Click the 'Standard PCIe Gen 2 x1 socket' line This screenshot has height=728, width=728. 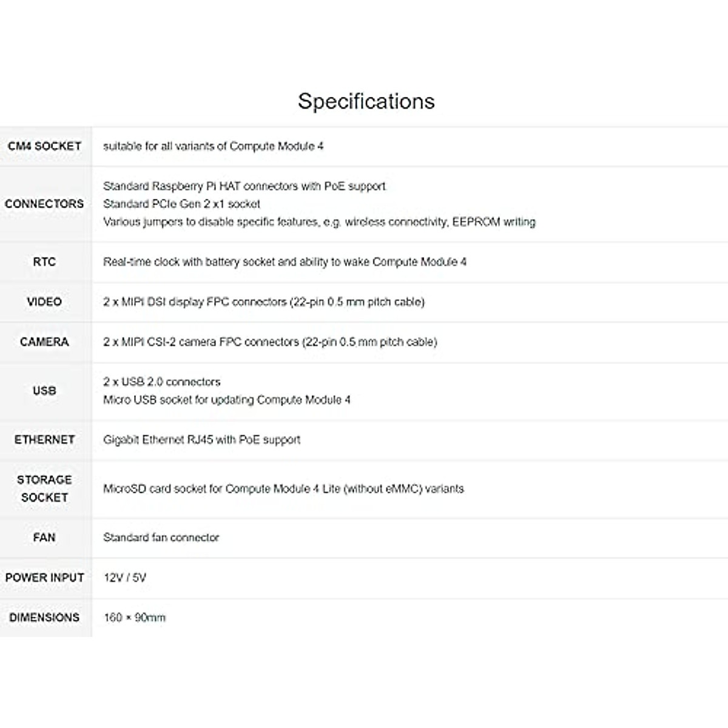pyautogui.click(x=182, y=204)
